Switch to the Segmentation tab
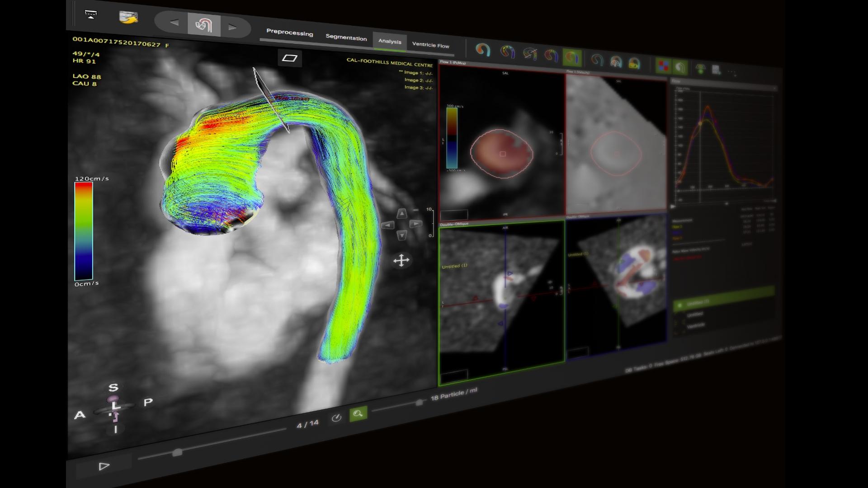Viewport: 868px width, 488px height. pyautogui.click(x=346, y=38)
